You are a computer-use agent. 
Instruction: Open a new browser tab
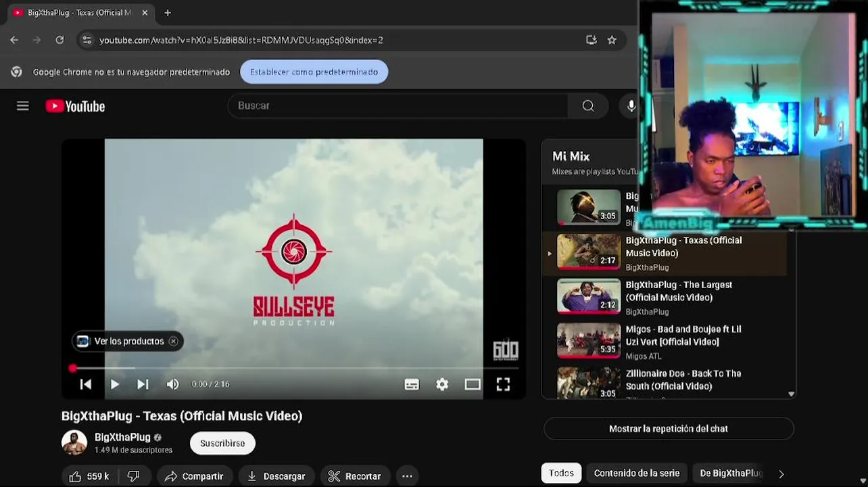coord(168,12)
